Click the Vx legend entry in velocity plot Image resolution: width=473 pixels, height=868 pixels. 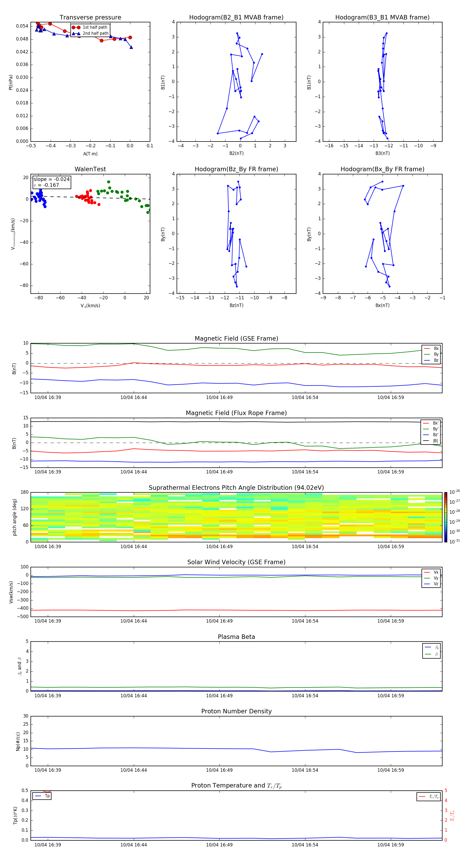431,573
